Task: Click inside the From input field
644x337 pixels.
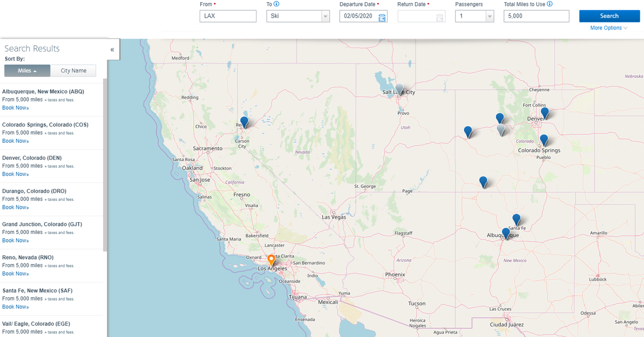Action: pos(228,16)
